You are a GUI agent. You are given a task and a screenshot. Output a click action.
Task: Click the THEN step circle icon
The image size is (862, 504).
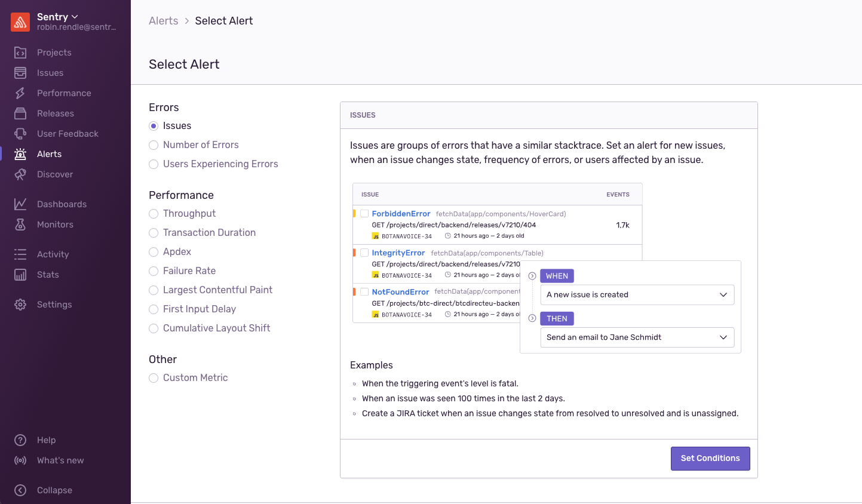(x=532, y=318)
